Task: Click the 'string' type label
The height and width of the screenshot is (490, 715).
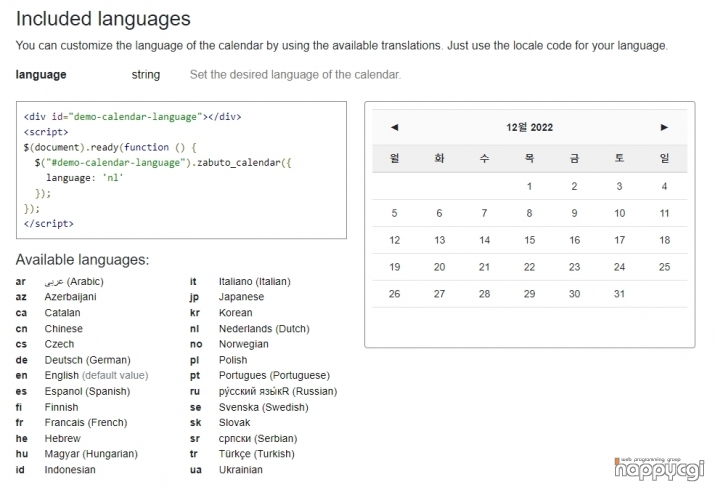Action: tap(146, 74)
